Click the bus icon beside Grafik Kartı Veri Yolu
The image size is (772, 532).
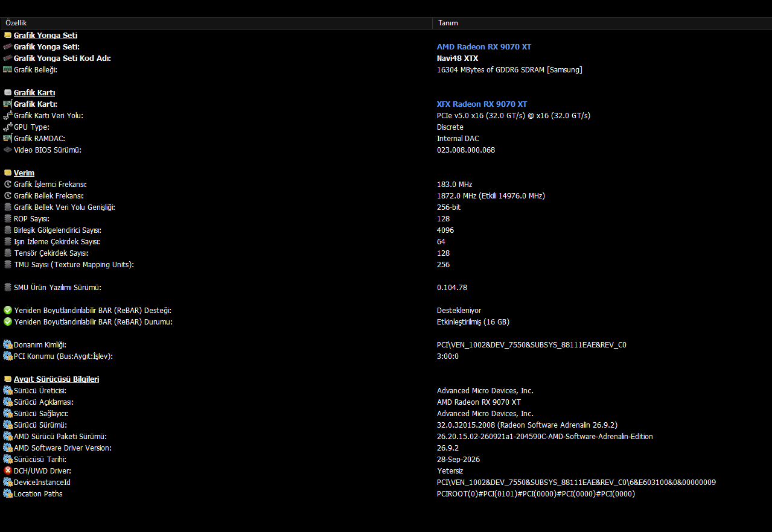[7, 116]
